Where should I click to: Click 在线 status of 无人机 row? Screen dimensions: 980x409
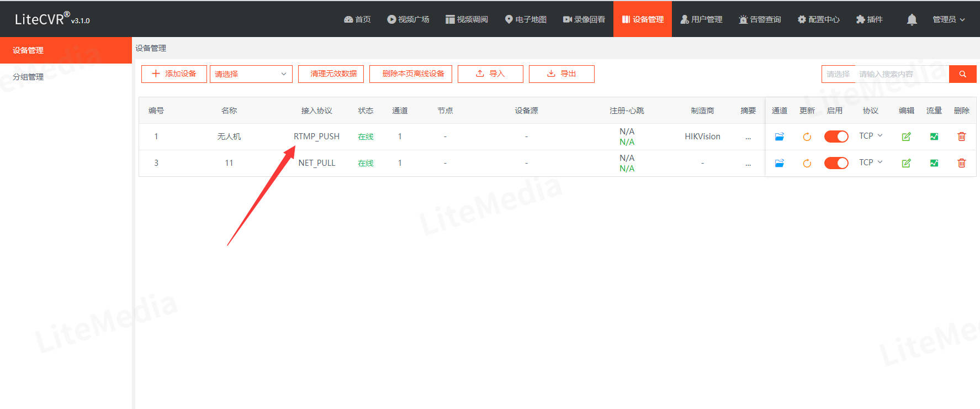[x=365, y=137]
